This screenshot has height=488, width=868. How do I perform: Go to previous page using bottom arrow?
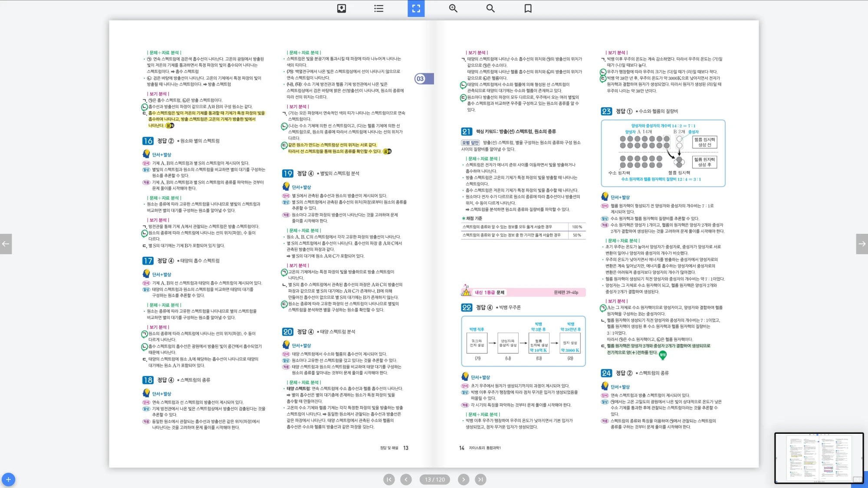coord(406,479)
